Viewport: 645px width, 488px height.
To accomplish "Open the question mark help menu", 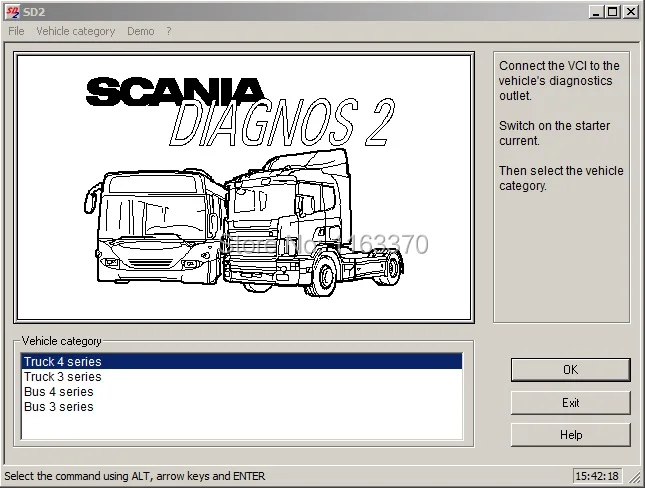I will pyautogui.click(x=169, y=31).
